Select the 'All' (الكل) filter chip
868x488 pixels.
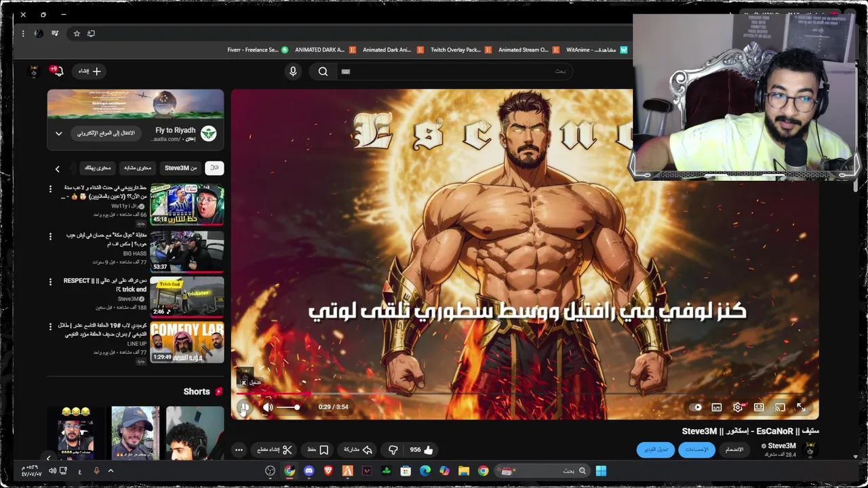pos(214,168)
